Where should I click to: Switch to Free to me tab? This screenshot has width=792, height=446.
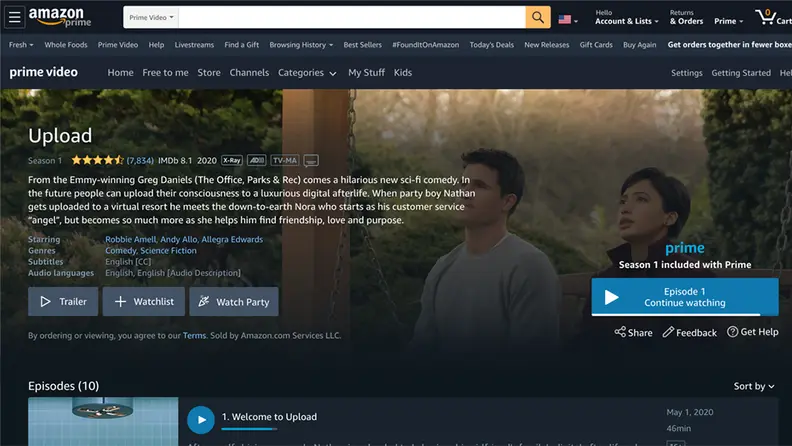coord(165,73)
